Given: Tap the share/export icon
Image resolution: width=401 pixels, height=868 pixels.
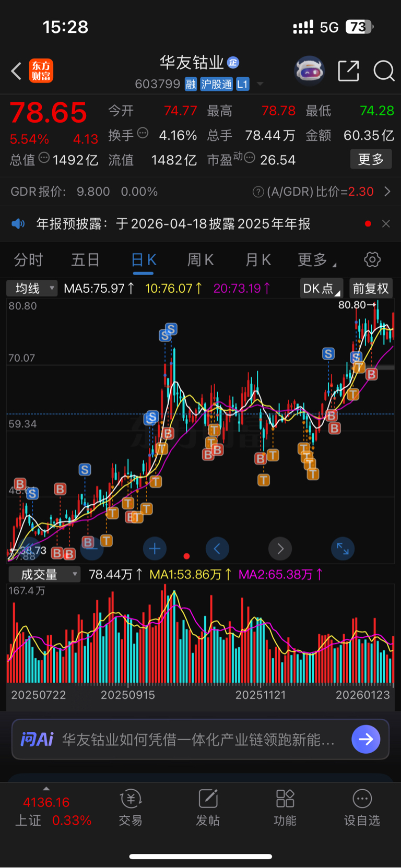Looking at the screenshot, I should (348, 70).
